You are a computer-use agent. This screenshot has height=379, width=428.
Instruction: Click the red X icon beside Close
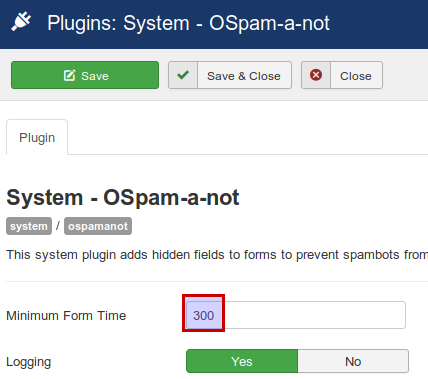tap(316, 75)
